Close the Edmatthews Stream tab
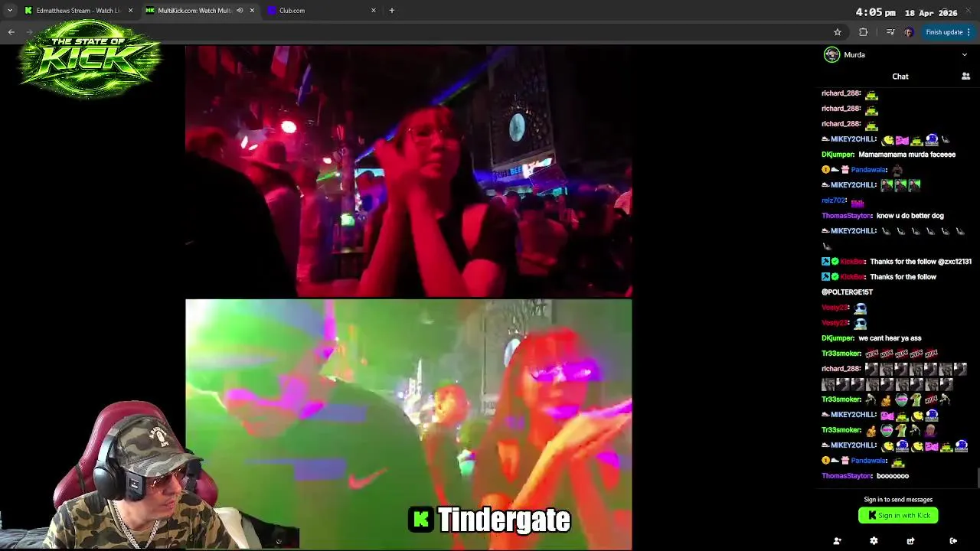Viewport: 980px width, 551px height. 130,11
